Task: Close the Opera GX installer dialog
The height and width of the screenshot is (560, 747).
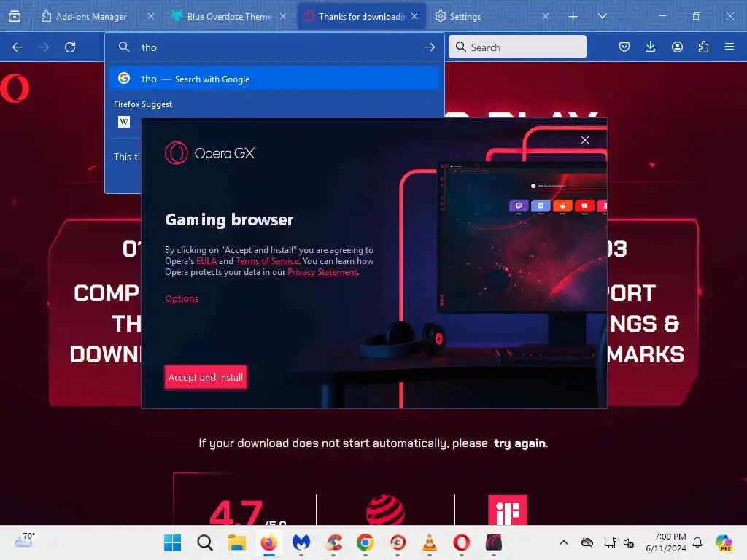Action: click(x=585, y=140)
